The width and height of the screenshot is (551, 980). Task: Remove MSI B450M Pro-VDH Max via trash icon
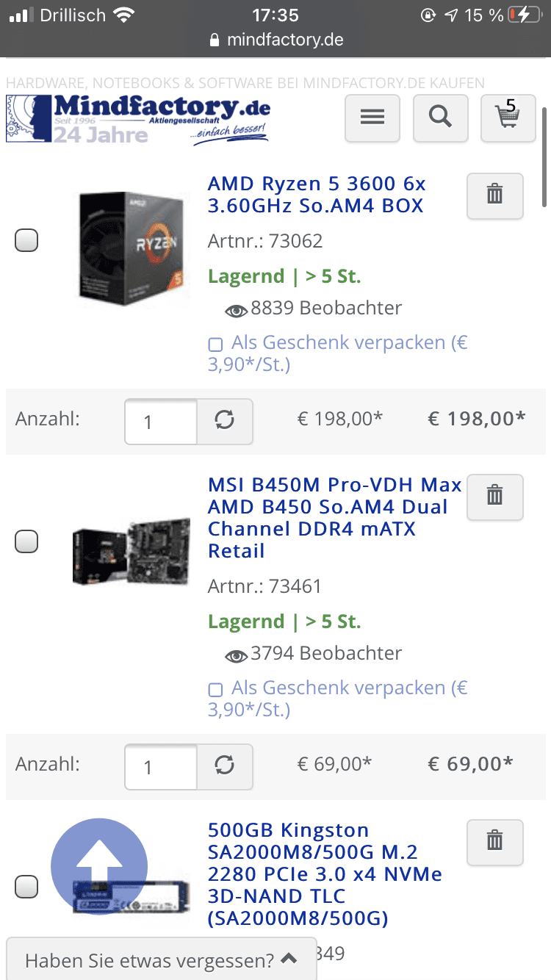point(494,497)
